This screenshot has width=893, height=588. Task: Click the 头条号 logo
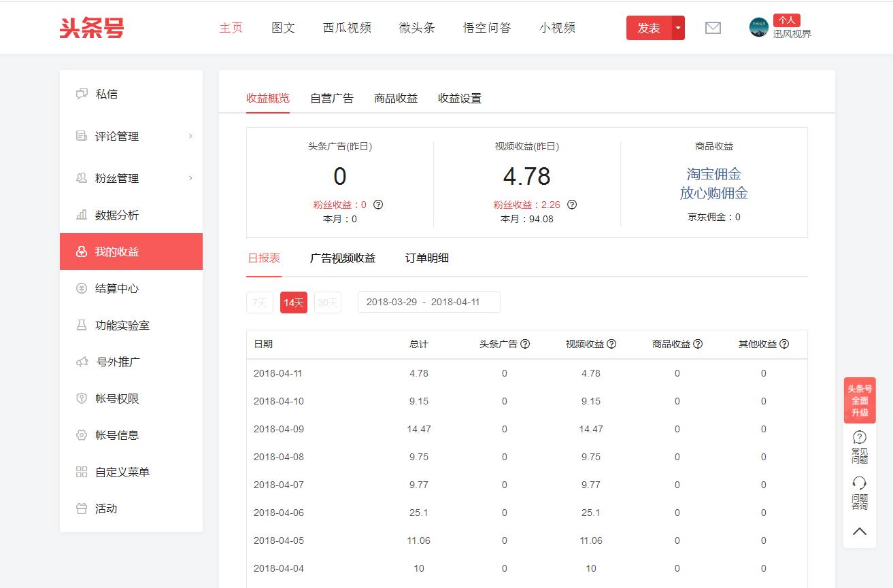pyautogui.click(x=92, y=28)
